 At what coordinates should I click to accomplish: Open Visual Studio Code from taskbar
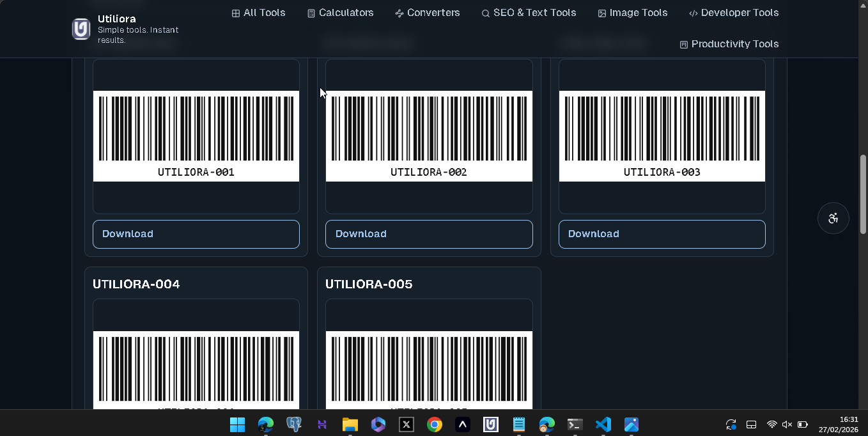[603, 424]
